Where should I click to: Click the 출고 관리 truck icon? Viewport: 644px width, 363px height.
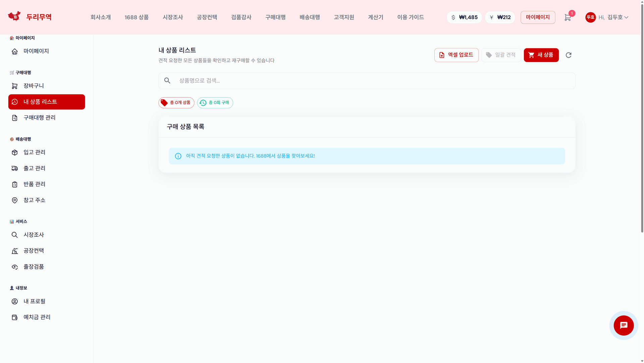coord(15,168)
